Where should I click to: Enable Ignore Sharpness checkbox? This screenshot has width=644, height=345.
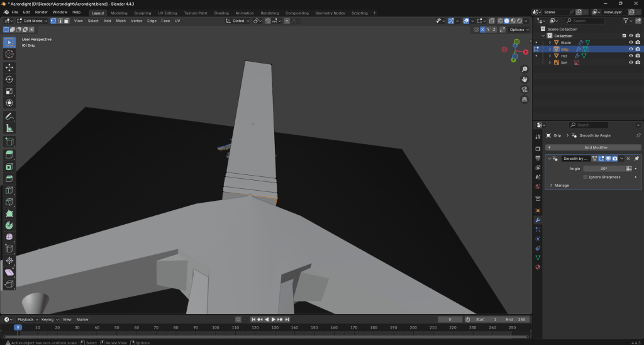coord(586,177)
